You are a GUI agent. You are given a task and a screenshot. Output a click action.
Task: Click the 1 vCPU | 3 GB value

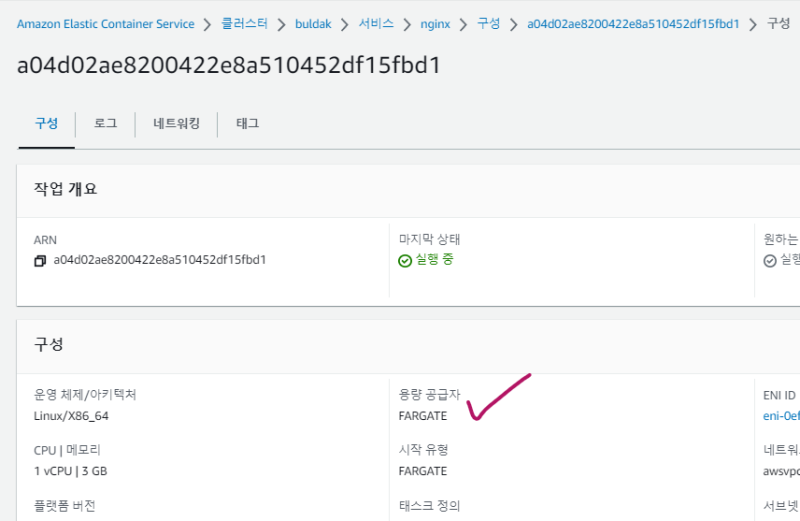coord(70,471)
